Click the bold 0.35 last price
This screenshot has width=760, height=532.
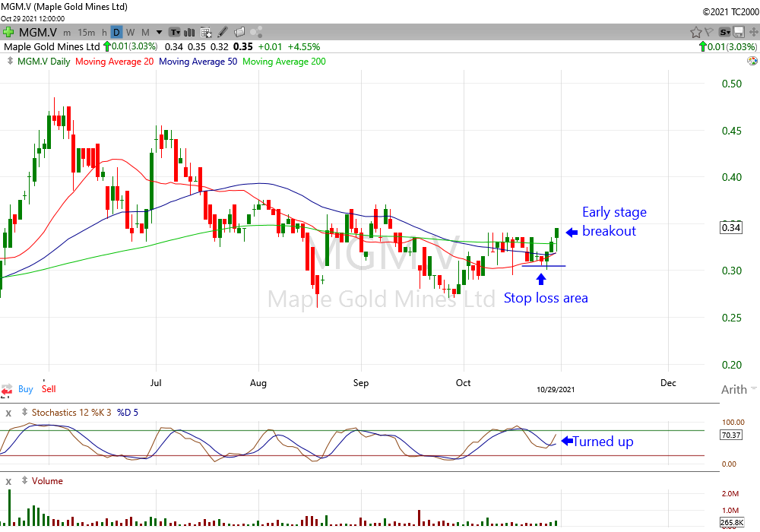(x=243, y=46)
